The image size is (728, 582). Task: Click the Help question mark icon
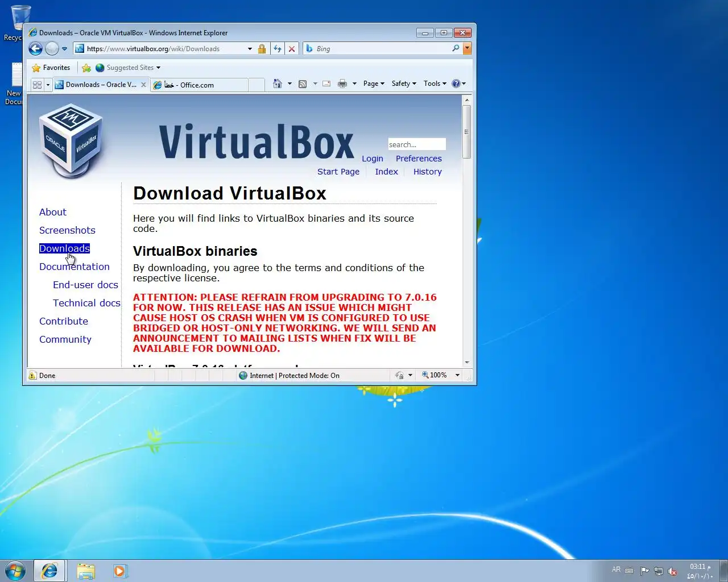pyautogui.click(x=456, y=84)
